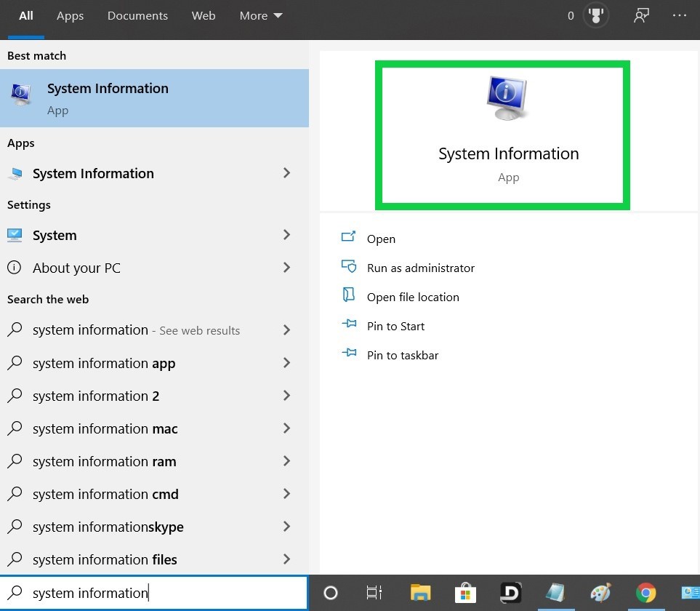
Task: Select Open file location
Action: point(413,297)
